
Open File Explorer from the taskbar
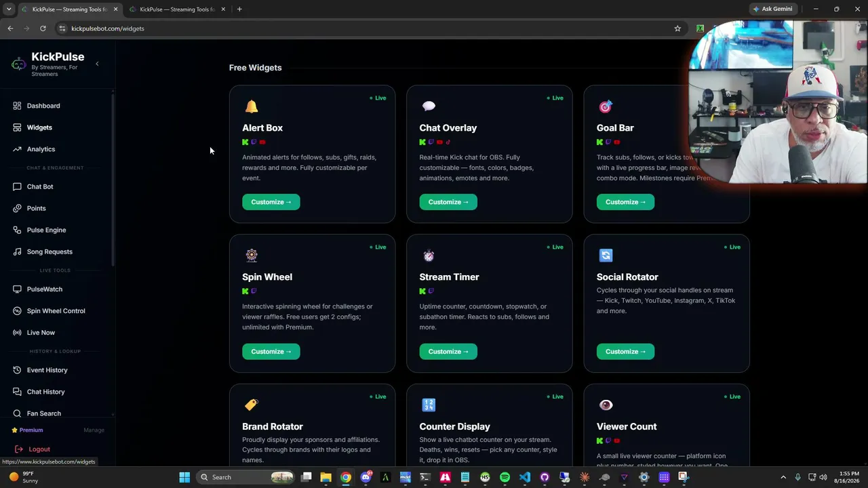click(325, 477)
